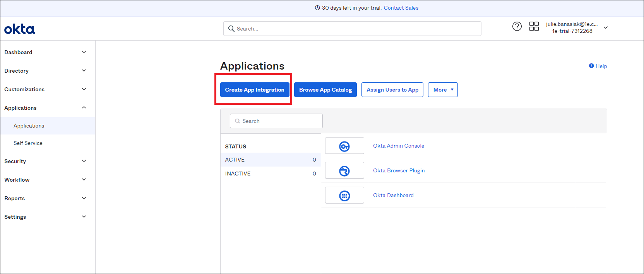
Task: Expand the Dashboard sidebar section
Action: tap(84, 52)
